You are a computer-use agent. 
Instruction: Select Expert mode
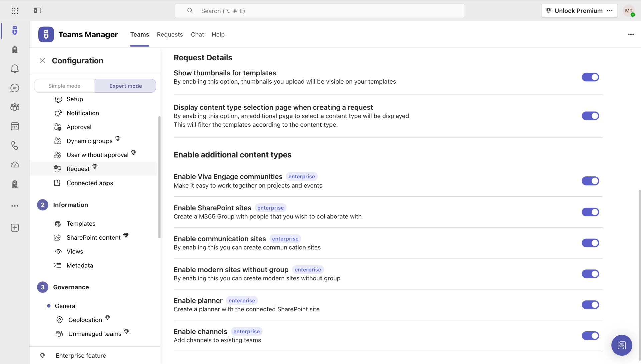[126, 86]
